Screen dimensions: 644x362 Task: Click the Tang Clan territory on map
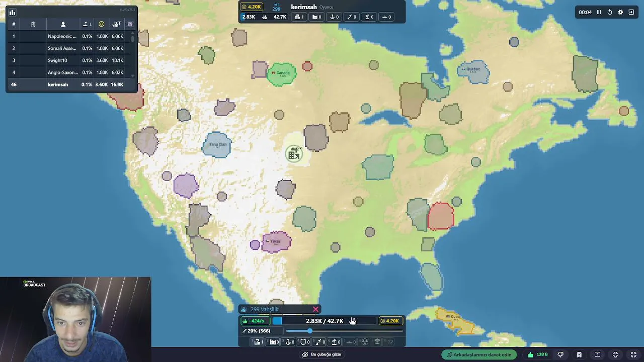tap(217, 145)
